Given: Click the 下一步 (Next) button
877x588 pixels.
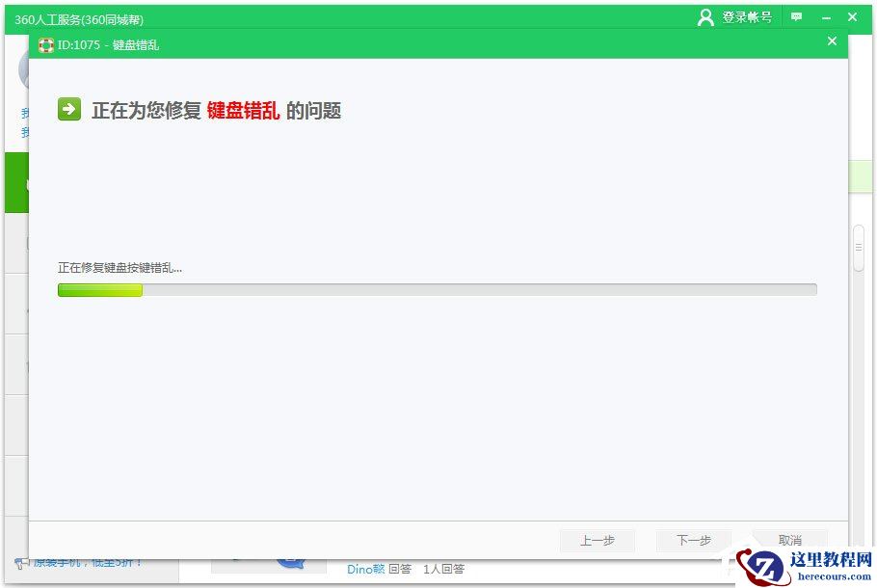Looking at the screenshot, I should [x=693, y=541].
